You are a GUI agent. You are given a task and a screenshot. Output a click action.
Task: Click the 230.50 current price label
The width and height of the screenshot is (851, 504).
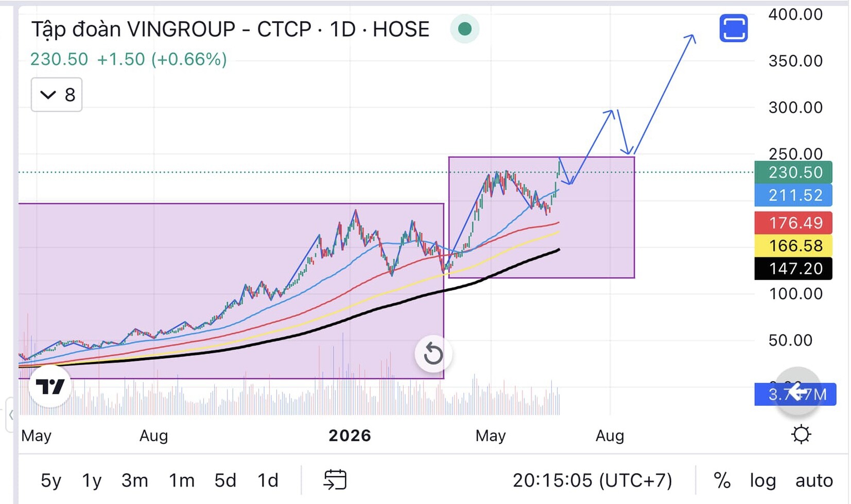[793, 172]
